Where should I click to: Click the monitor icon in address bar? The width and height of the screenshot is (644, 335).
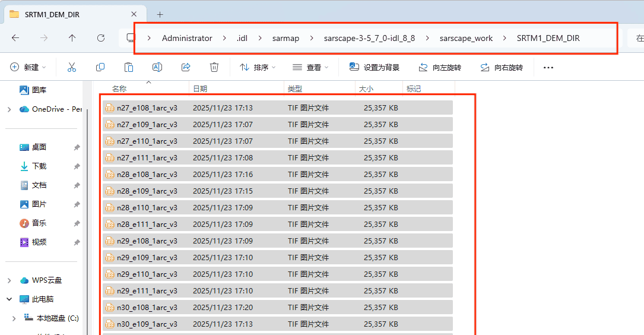tap(131, 38)
